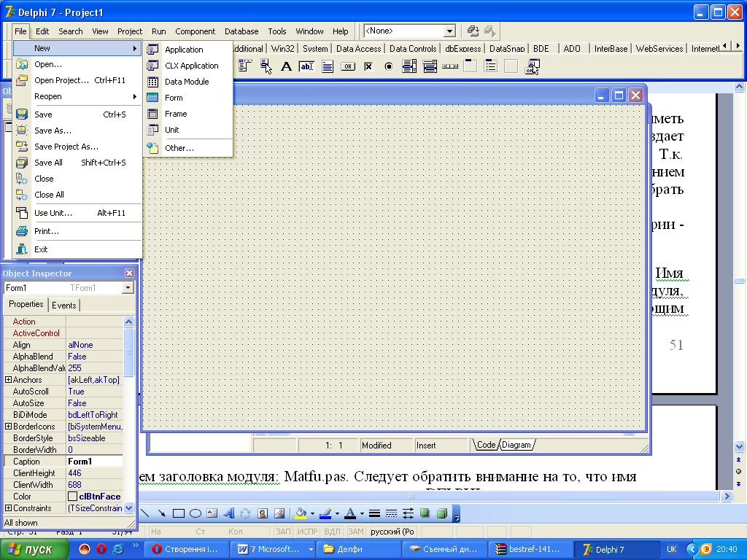Choose Data Module from the New submenu
Screen dimensions: 747x560
click(187, 82)
